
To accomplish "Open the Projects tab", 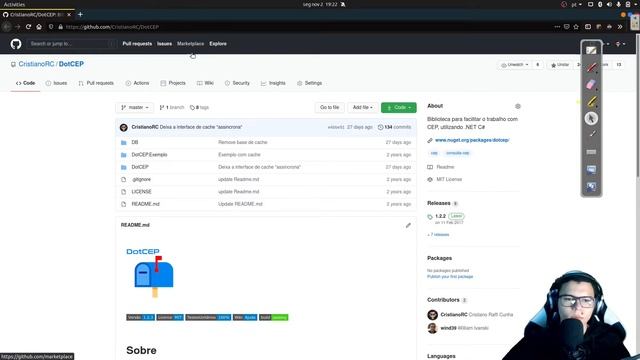I will point(173,83).
